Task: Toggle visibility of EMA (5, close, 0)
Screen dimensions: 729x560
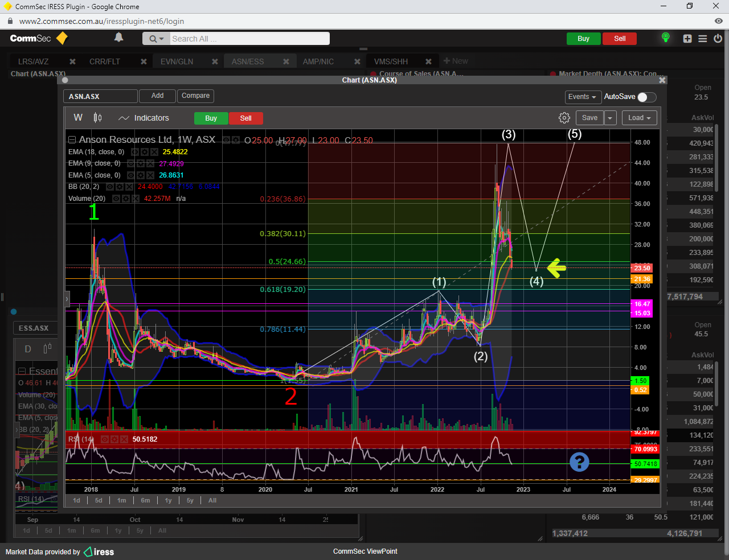Action: point(131,175)
